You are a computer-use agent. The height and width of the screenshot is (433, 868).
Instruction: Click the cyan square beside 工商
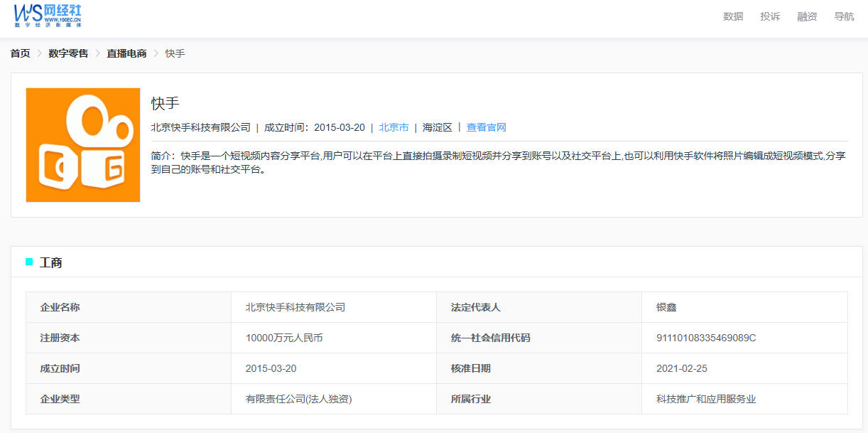29,262
